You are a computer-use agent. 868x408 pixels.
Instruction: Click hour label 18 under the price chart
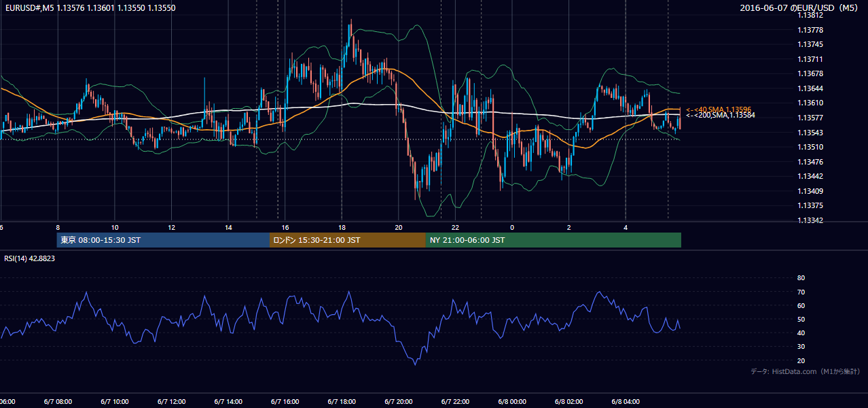coord(342,228)
